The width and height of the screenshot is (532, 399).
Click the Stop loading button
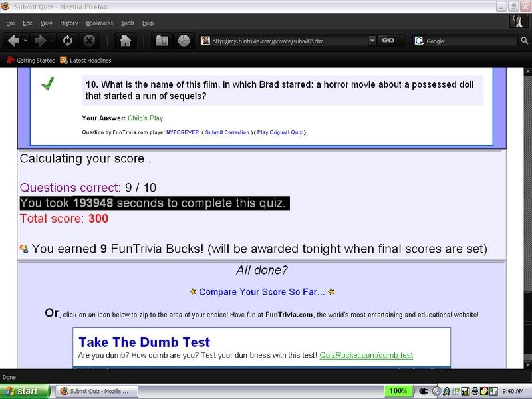point(89,41)
